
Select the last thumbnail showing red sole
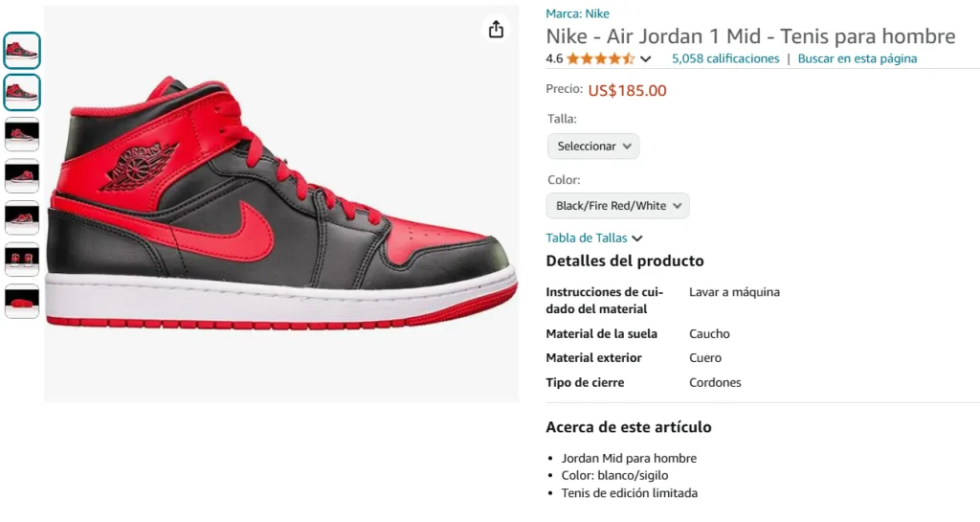(22, 302)
